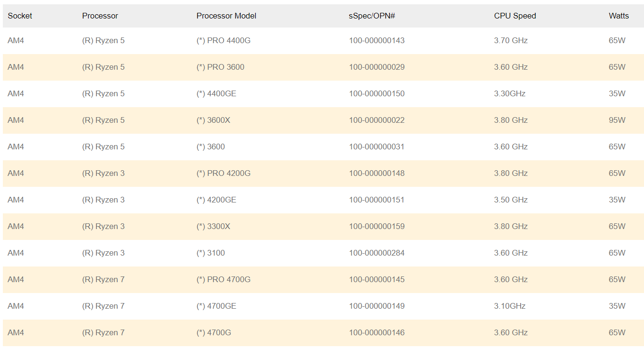
Task: Click AM4 in the PRO 4400G row
Action: (16, 41)
